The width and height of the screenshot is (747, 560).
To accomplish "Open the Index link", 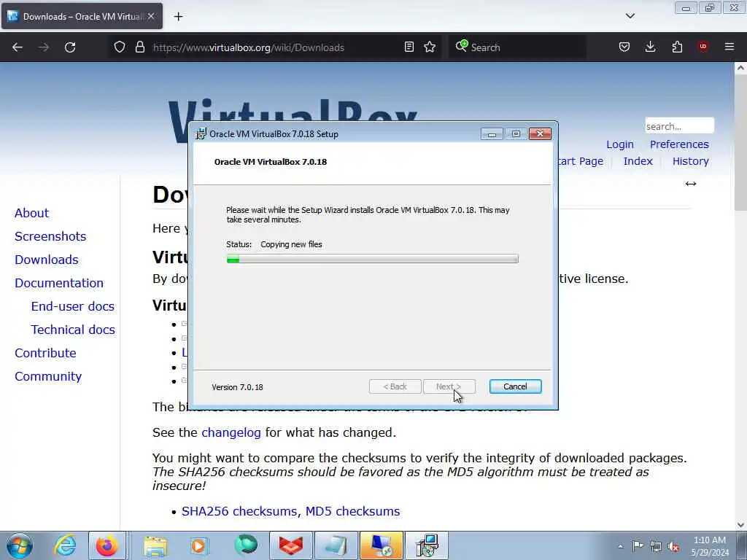I will (638, 161).
